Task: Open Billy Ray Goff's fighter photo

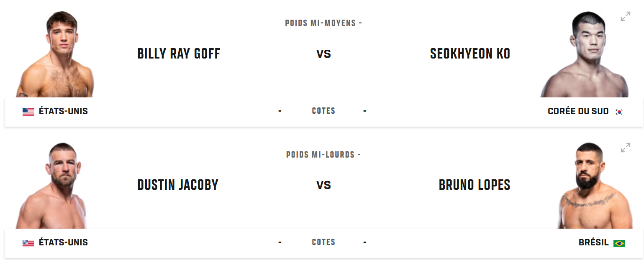Action: [55, 54]
